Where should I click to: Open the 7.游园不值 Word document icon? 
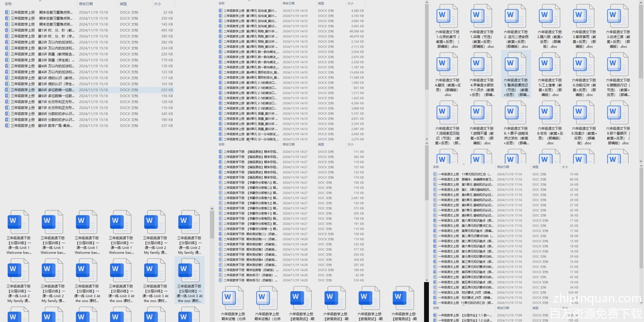(481, 113)
